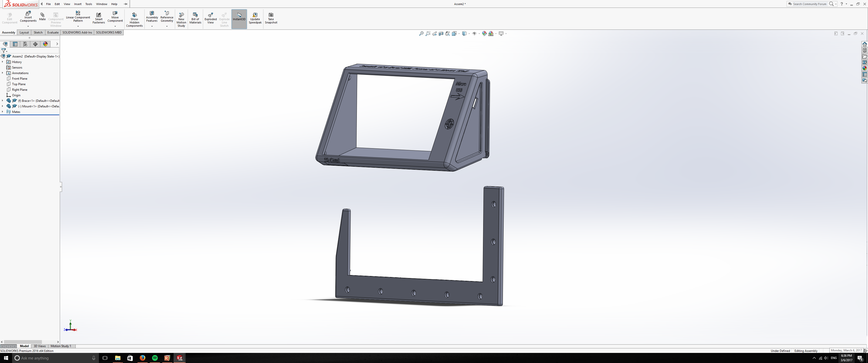Click Previous View icon
The height and width of the screenshot is (363, 868).
(435, 33)
